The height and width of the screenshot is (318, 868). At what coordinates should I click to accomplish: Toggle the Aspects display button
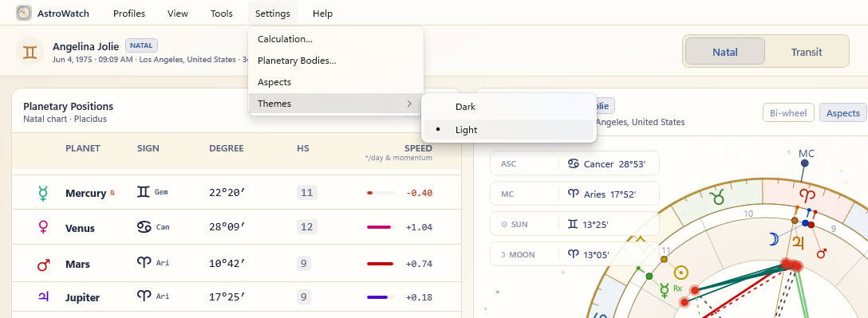click(842, 113)
